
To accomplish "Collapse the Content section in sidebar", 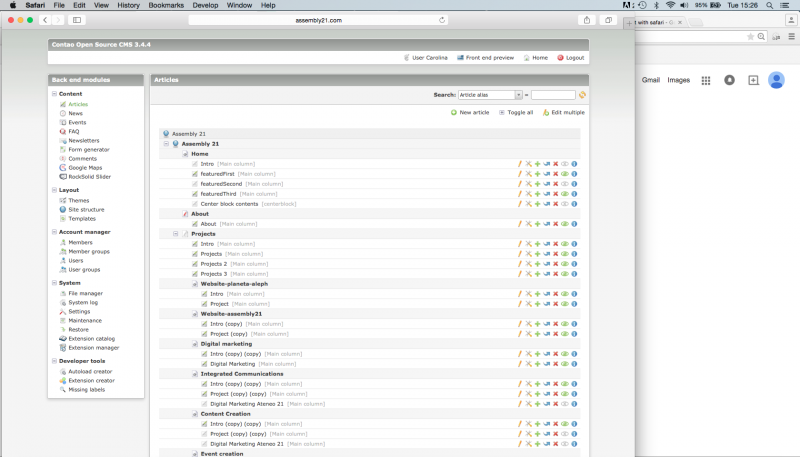I will click(54, 94).
